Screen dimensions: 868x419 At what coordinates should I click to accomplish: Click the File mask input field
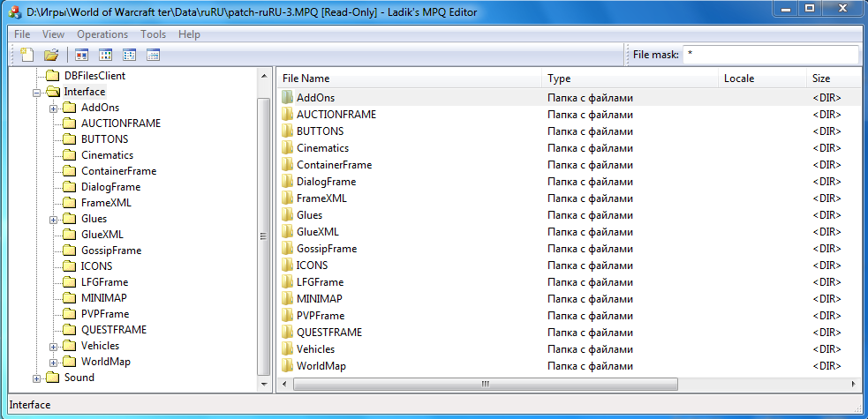click(771, 55)
